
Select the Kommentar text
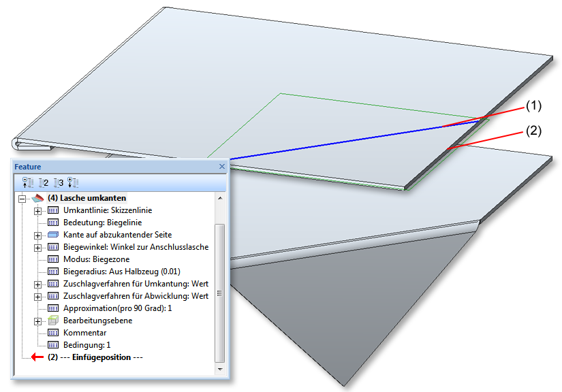coord(85,333)
